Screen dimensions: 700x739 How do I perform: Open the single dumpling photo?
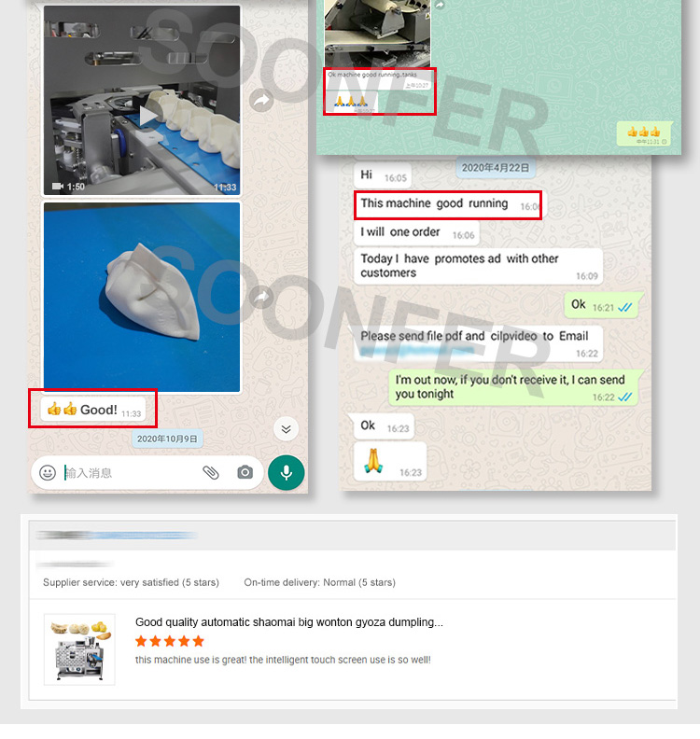point(142,297)
